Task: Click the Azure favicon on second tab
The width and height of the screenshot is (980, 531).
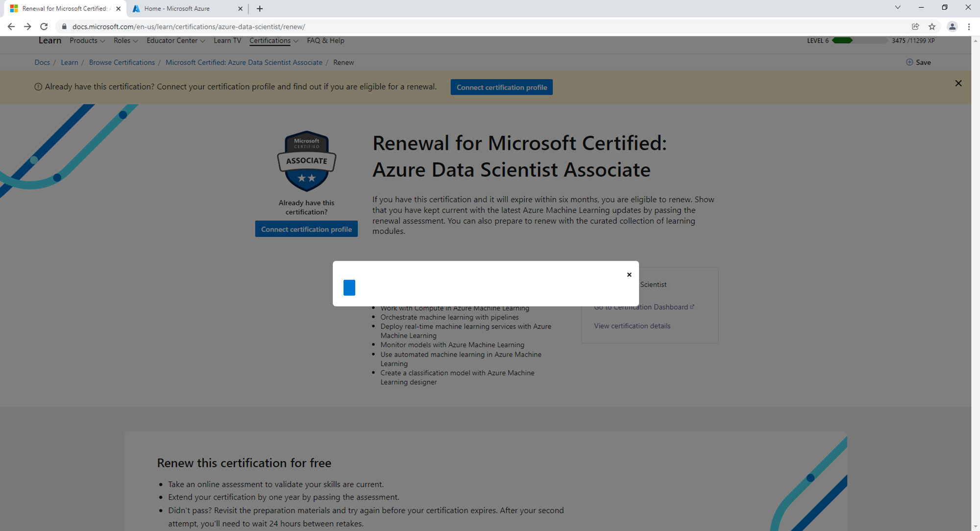Action: pos(136,8)
